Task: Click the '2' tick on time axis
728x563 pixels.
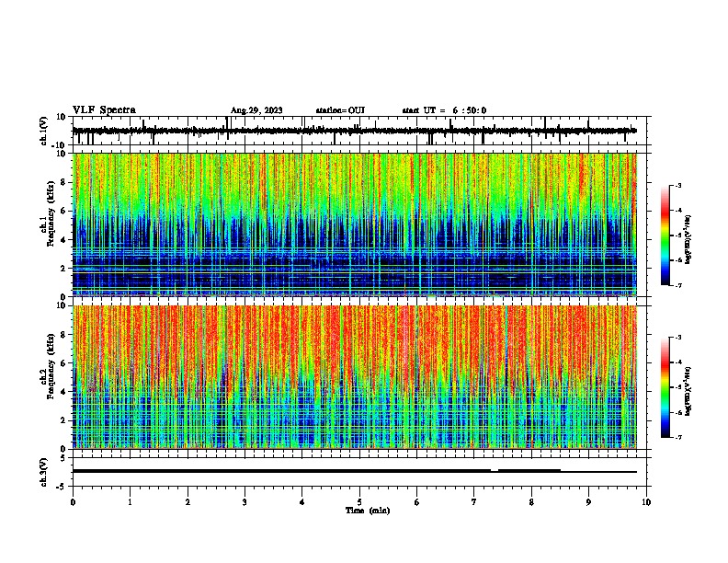Action: (188, 502)
